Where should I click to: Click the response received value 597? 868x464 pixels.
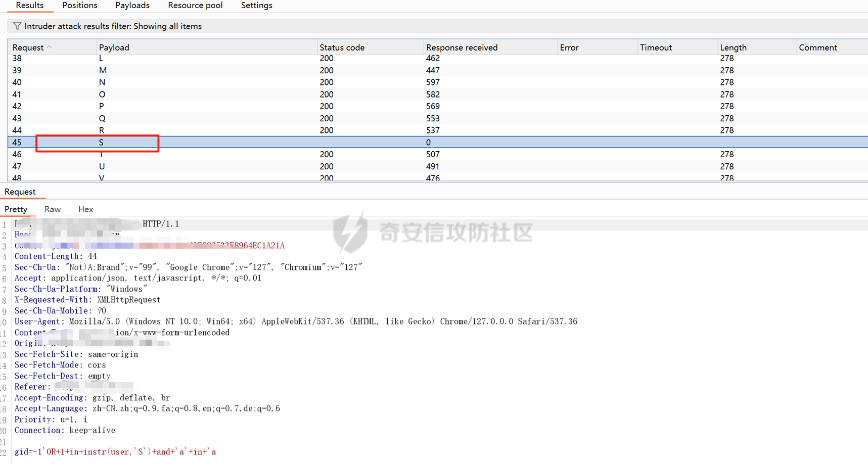click(x=433, y=82)
